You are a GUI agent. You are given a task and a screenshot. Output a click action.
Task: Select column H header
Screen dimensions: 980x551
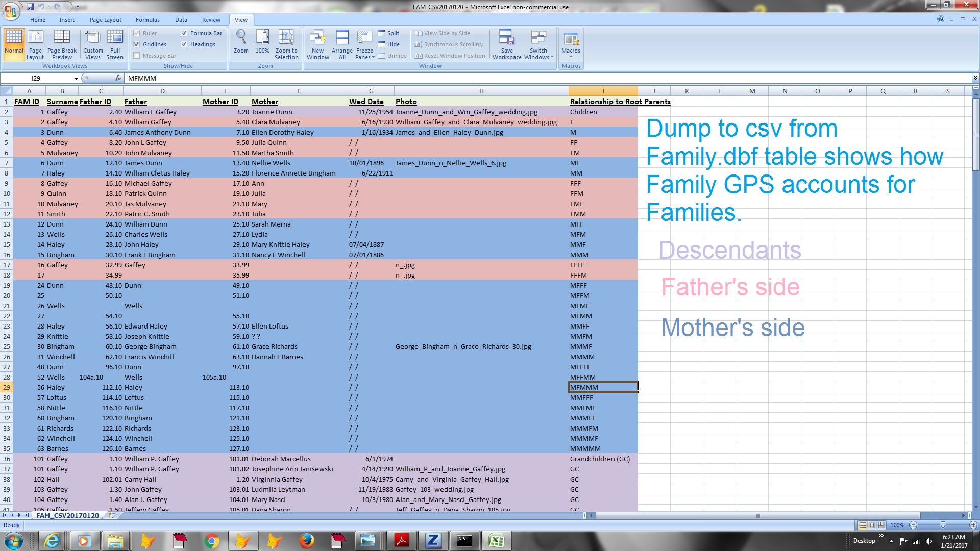pyautogui.click(x=481, y=91)
